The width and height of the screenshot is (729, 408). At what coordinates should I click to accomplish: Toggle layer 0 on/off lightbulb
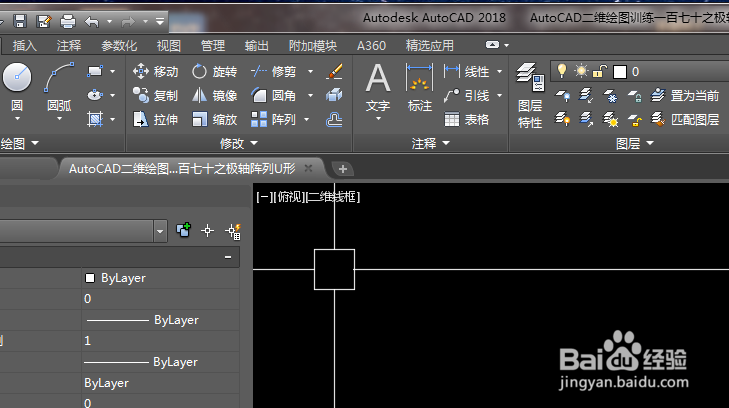[562, 71]
